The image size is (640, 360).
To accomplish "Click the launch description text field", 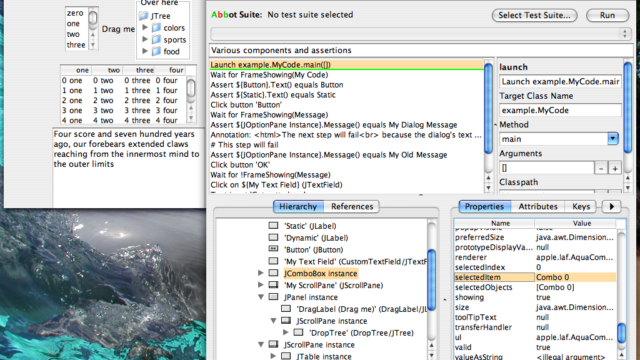I will pos(560,82).
